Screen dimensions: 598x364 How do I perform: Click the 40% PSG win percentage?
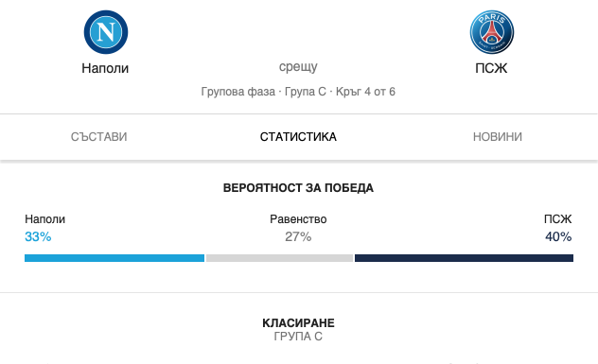tap(558, 236)
